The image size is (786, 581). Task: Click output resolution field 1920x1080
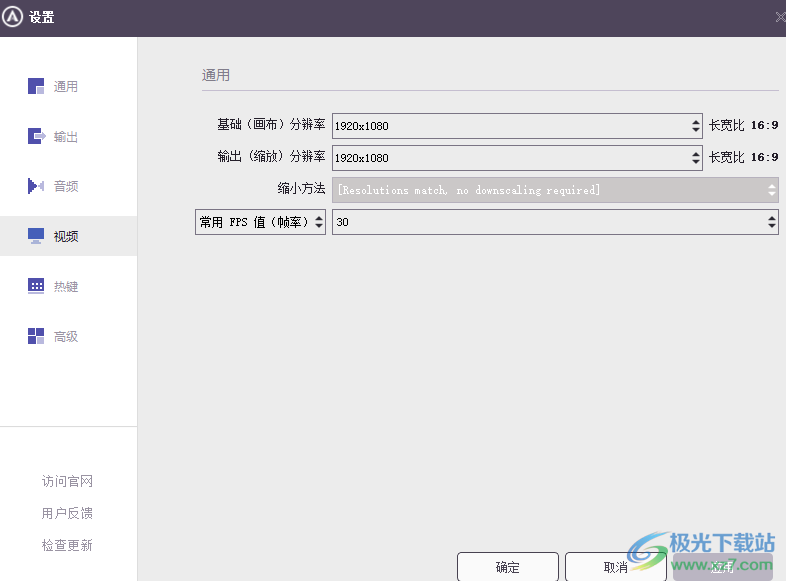(517, 158)
